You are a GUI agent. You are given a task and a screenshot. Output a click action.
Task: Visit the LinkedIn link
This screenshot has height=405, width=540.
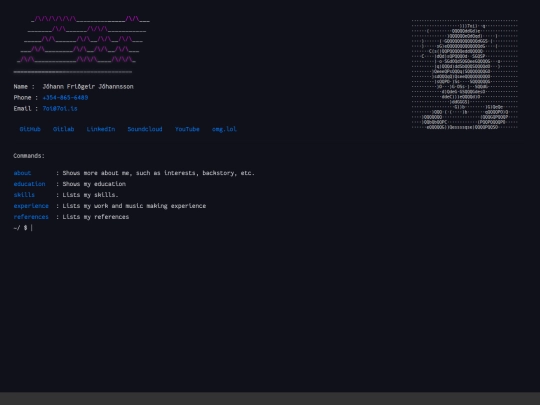coord(101,129)
